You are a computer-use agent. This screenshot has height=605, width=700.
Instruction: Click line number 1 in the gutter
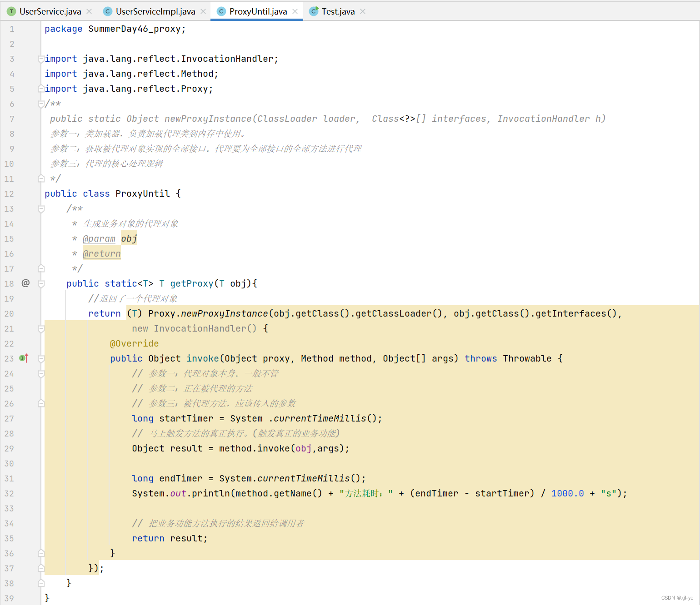click(12, 29)
